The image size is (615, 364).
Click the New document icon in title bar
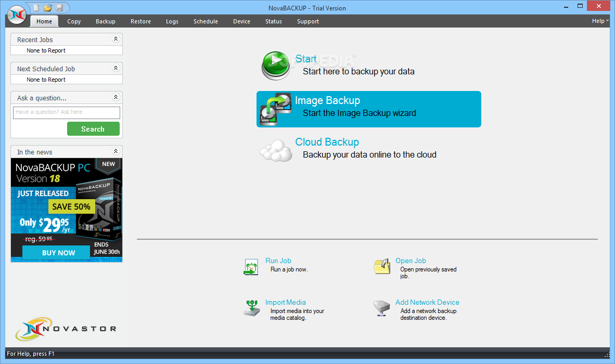click(x=36, y=8)
